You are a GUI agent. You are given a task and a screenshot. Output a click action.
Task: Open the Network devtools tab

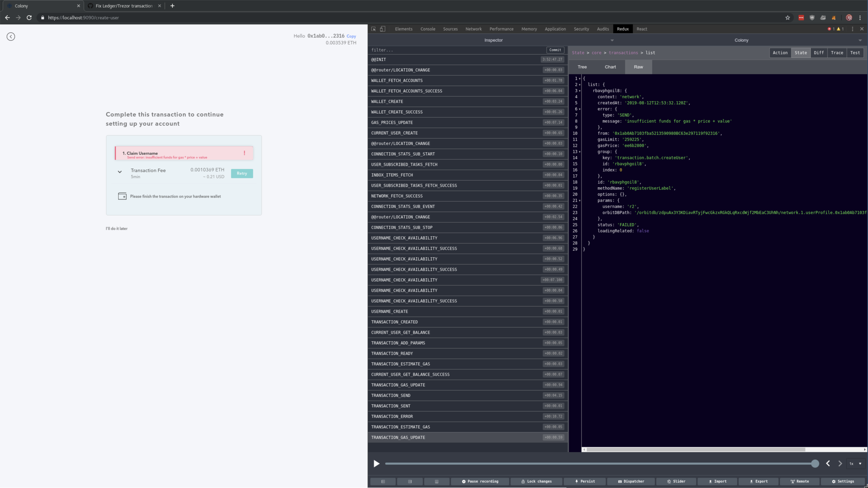point(473,29)
